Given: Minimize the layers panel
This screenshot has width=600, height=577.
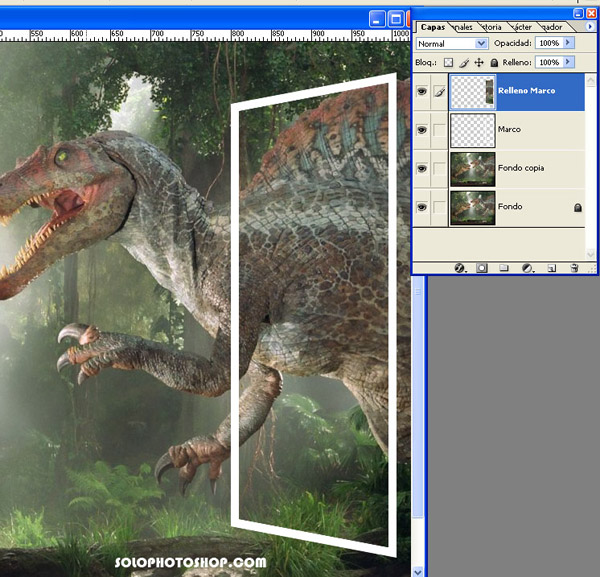Looking at the screenshot, I should 578,14.
